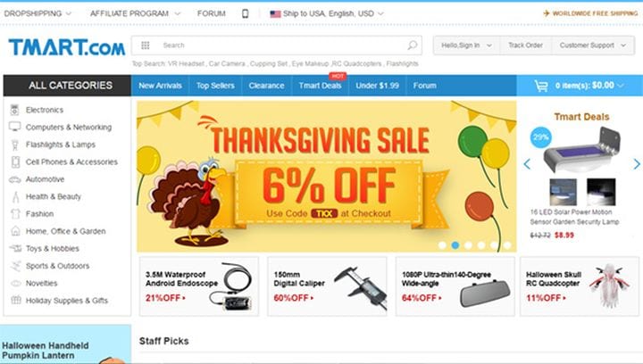Screen dimensions: 643x364
Task: Select the Electronics category icon
Action: [x=15, y=110]
